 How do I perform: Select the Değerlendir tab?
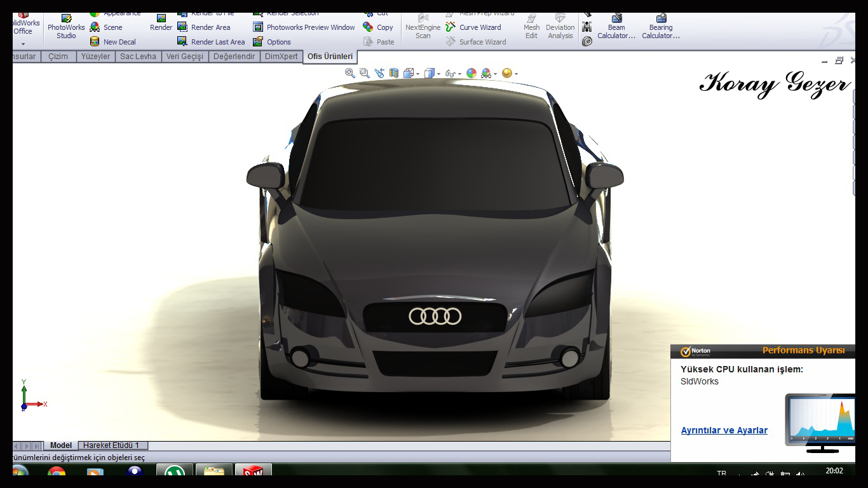point(234,57)
